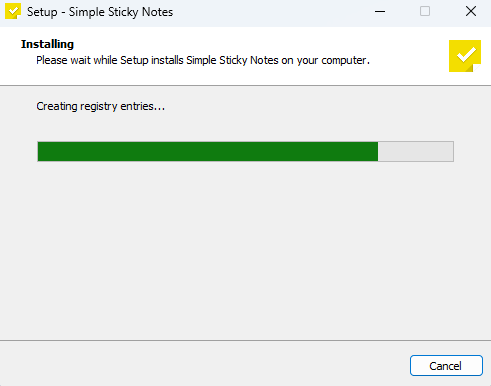Select the 'Creating registry entries...' status text

(101, 106)
